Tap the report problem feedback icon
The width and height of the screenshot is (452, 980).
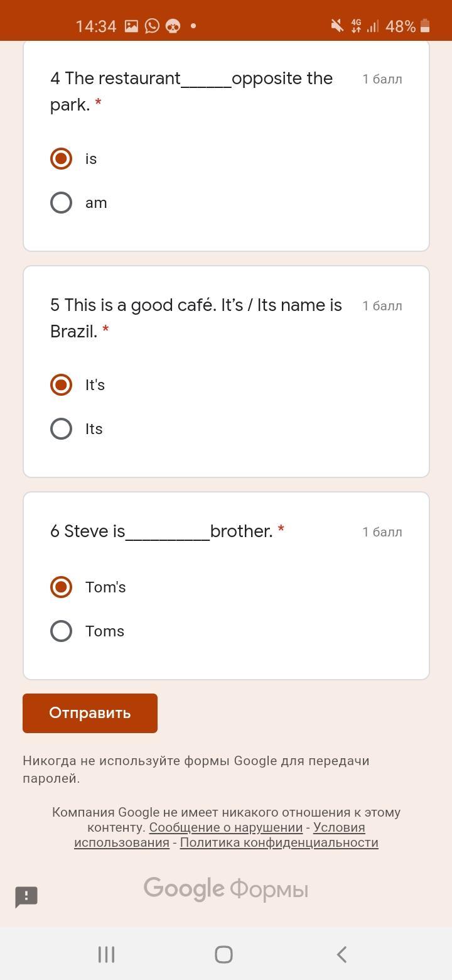pyautogui.click(x=26, y=896)
